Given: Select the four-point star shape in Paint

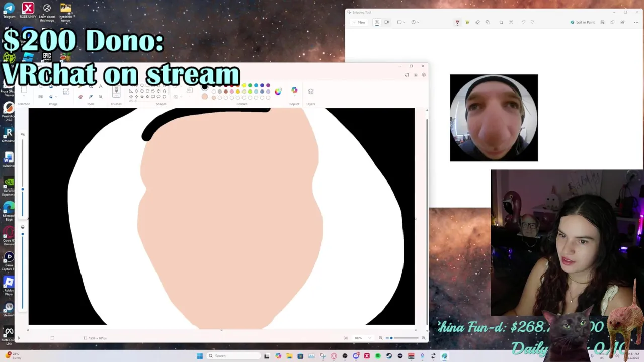Looking at the screenshot, I should coord(136,97).
